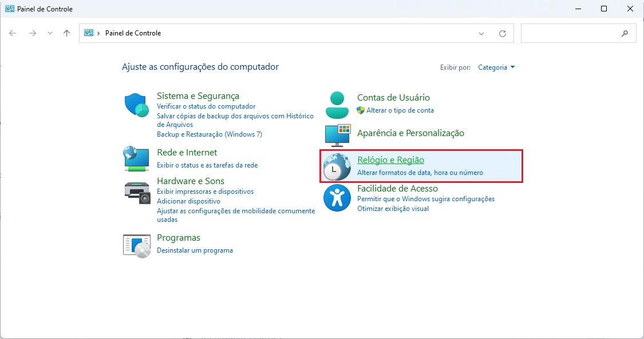
Task: Click the back navigation arrow
Action: click(x=13, y=33)
